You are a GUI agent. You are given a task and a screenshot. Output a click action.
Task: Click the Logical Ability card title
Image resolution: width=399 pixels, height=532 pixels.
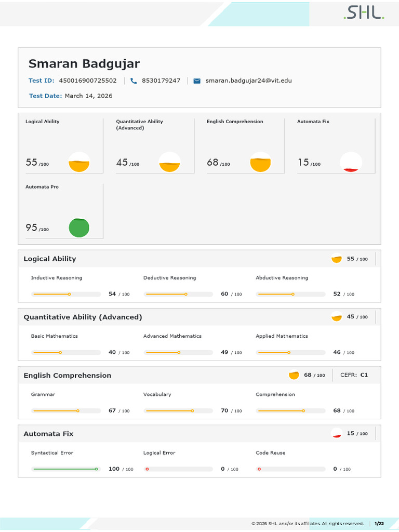pyautogui.click(x=43, y=122)
